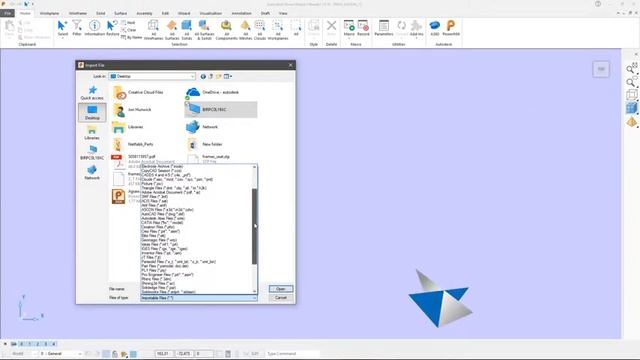The width and height of the screenshot is (640, 360).
Task: Choose CATIA Files type in list
Action: (x=162, y=223)
